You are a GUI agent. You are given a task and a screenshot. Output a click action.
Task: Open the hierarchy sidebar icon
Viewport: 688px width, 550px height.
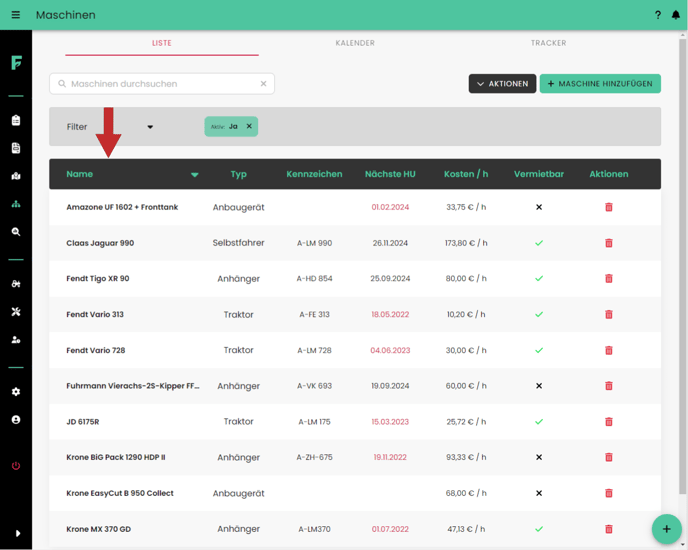point(16,204)
